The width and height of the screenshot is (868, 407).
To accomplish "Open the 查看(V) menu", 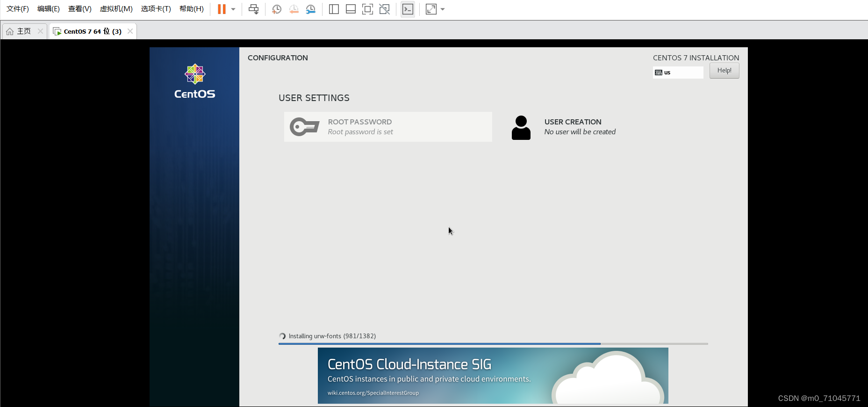I will pos(79,9).
